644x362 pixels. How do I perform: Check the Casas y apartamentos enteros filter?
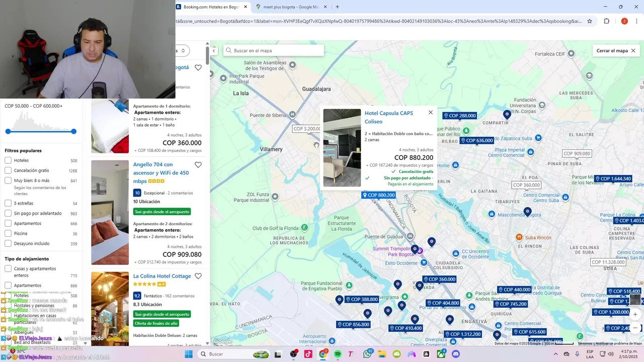tap(8, 268)
